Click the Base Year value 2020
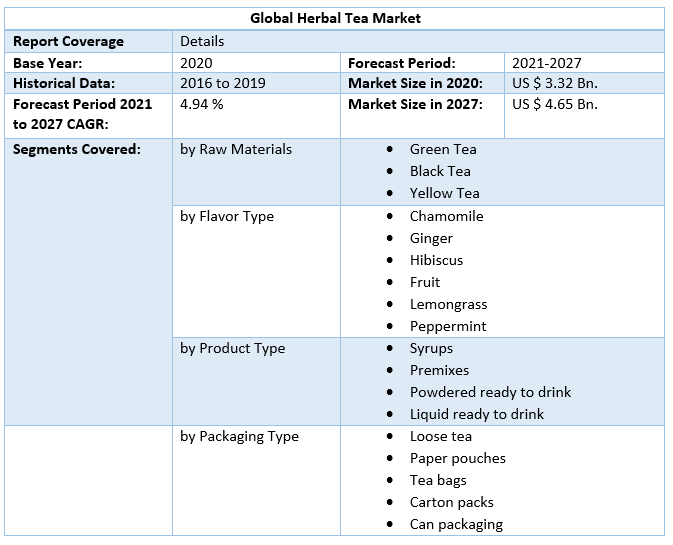This screenshot has height=545, width=673. click(196, 63)
